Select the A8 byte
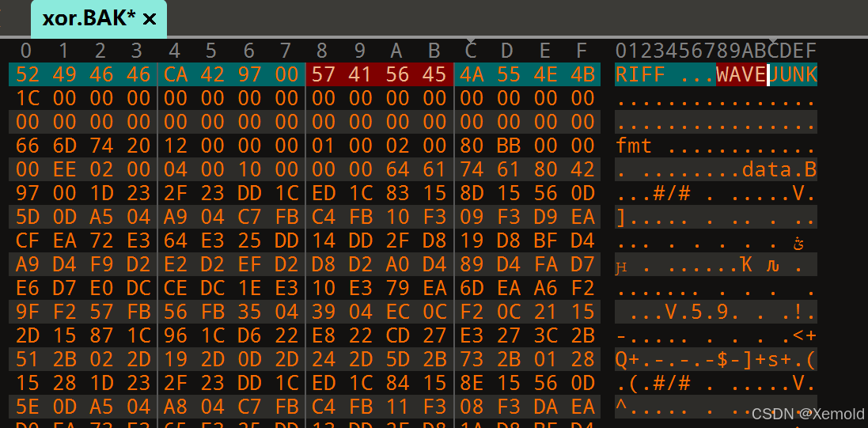 pyautogui.click(x=174, y=407)
